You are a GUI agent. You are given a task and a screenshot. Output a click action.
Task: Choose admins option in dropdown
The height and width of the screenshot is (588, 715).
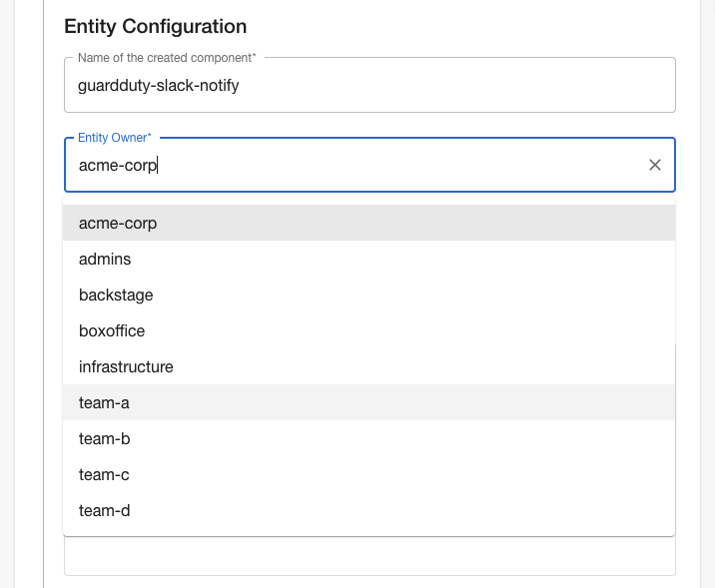pyautogui.click(x=105, y=260)
